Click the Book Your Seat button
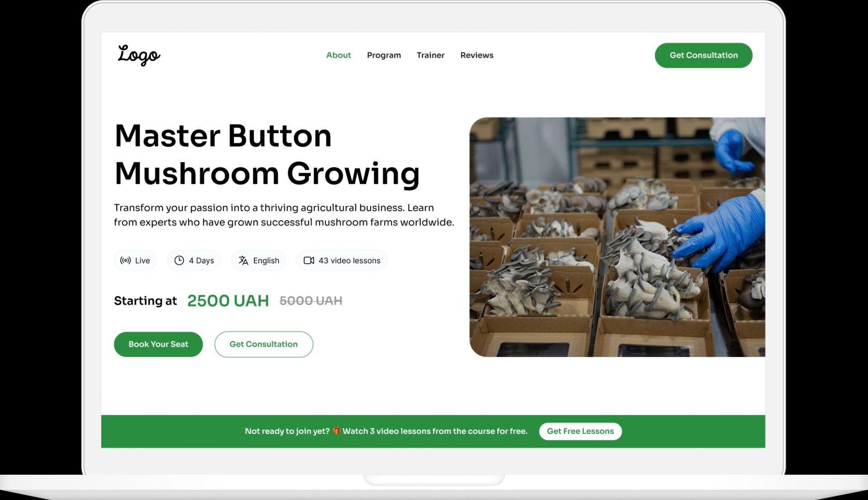This screenshot has height=500, width=868. tap(158, 344)
